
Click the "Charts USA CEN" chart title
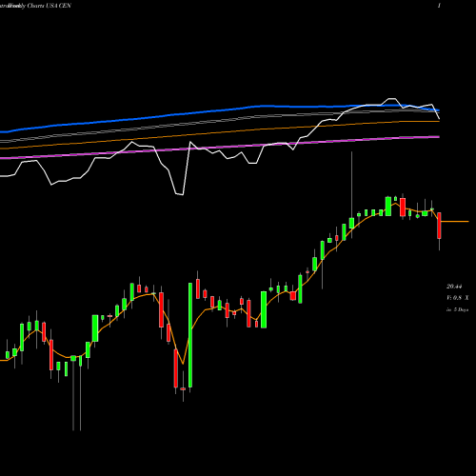(49, 6)
